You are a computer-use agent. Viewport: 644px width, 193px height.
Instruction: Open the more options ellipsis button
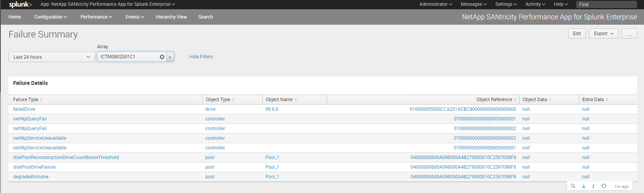coord(629,34)
